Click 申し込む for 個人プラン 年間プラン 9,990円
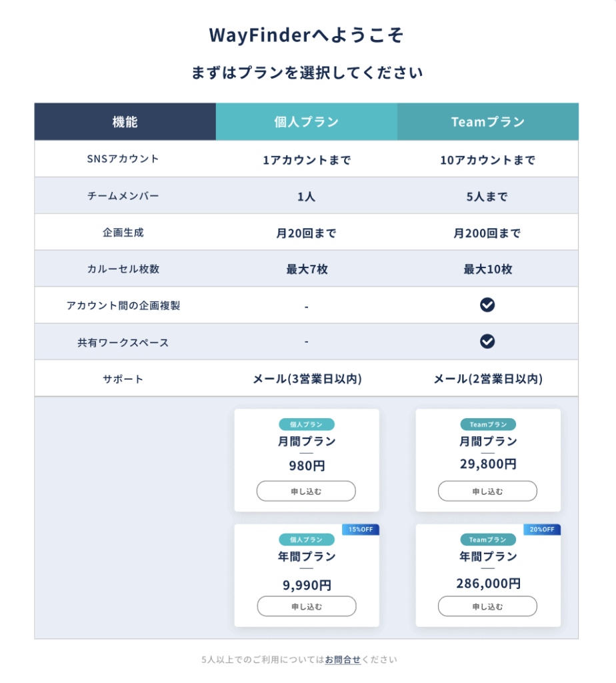The height and width of the screenshot is (683, 616). tap(307, 606)
